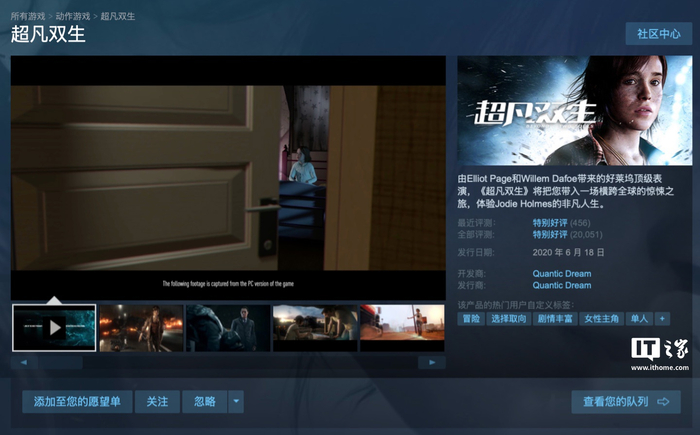Select the thumbnail of two people at dusk

tap(315, 328)
